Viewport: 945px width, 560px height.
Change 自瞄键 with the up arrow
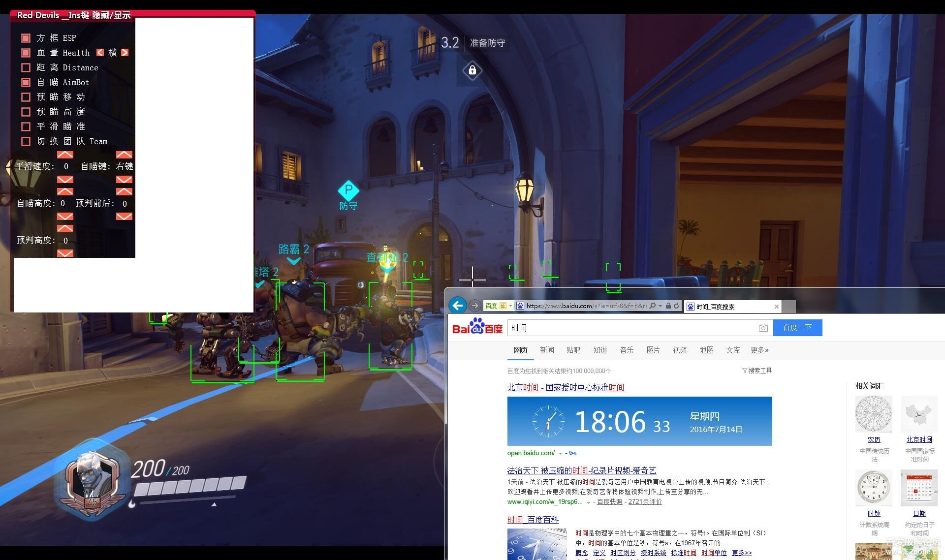click(124, 155)
